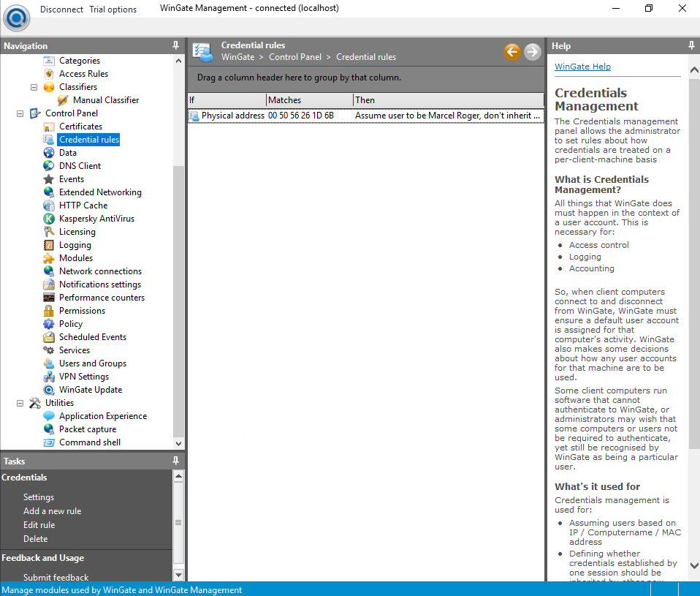Click the Permissions padlock icon

tap(49, 311)
